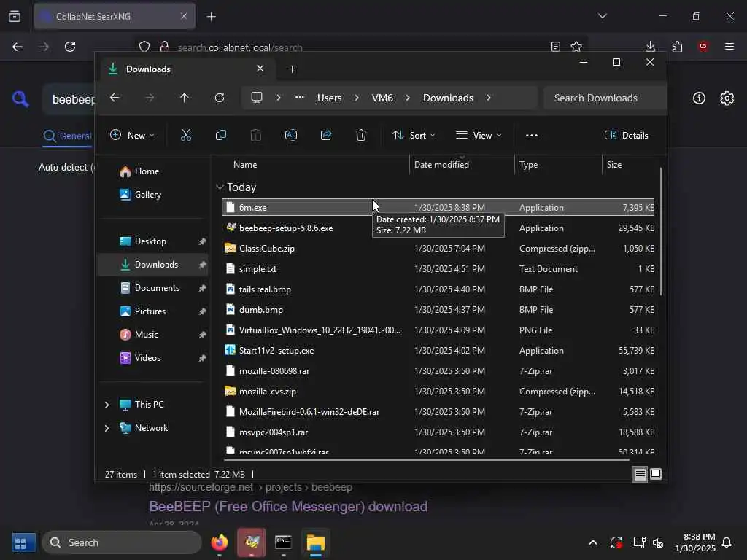Image resolution: width=747 pixels, height=560 pixels.
Task: Click the SearXNG magnifier search icon
Action: pyautogui.click(x=20, y=99)
